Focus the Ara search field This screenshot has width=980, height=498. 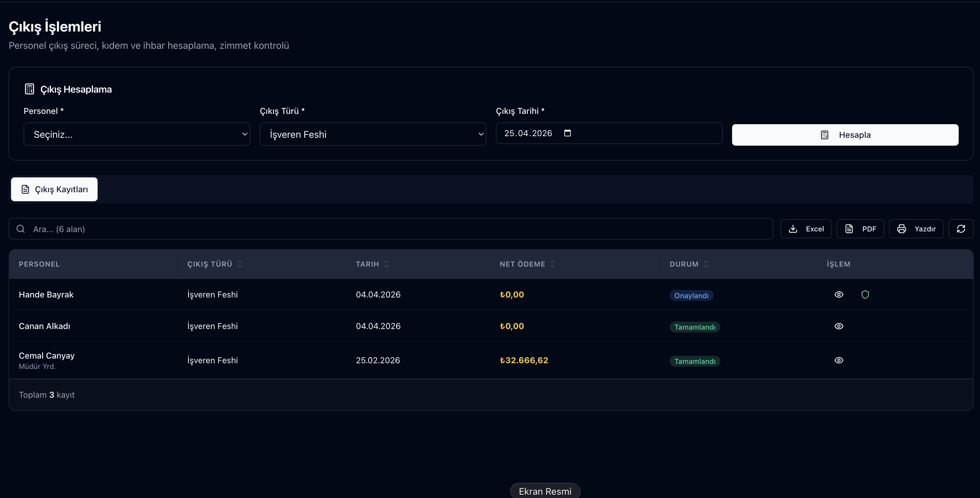[391, 229]
